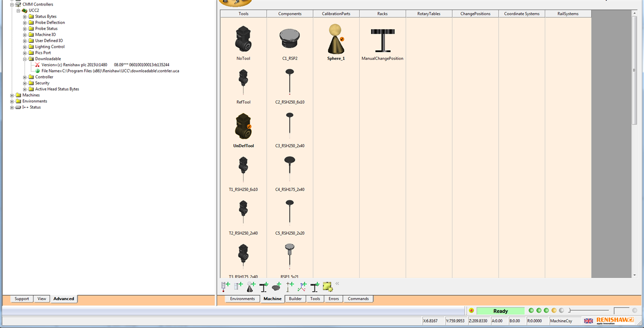Select the UnDefTool probe head icon
Screen dimensions: 644x328
pyautogui.click(x=243, y=127)
